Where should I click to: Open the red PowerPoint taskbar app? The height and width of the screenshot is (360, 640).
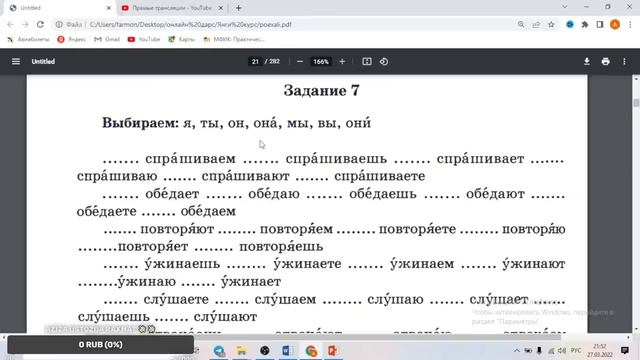click(333, 351)
